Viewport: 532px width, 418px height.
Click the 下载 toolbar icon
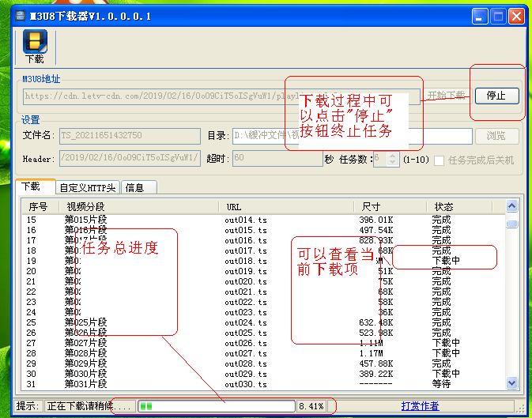tap(35, 47)
